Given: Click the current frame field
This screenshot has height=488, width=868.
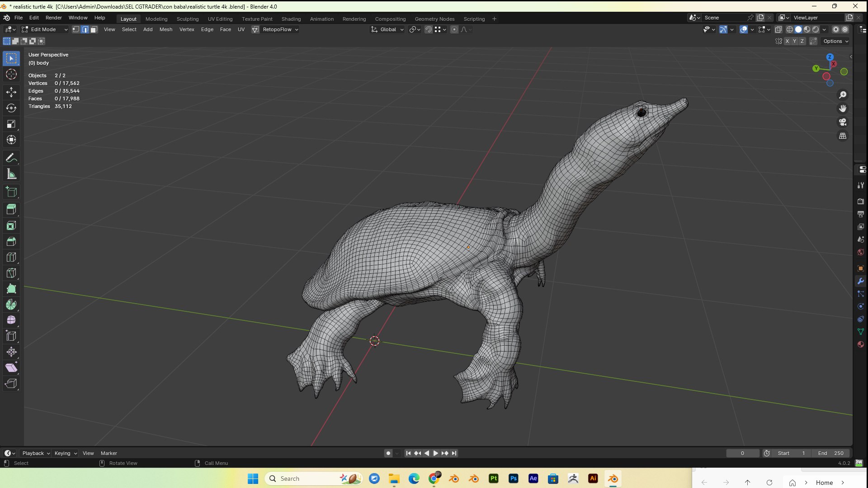Looking at the screenshot, I should (743, 453).
